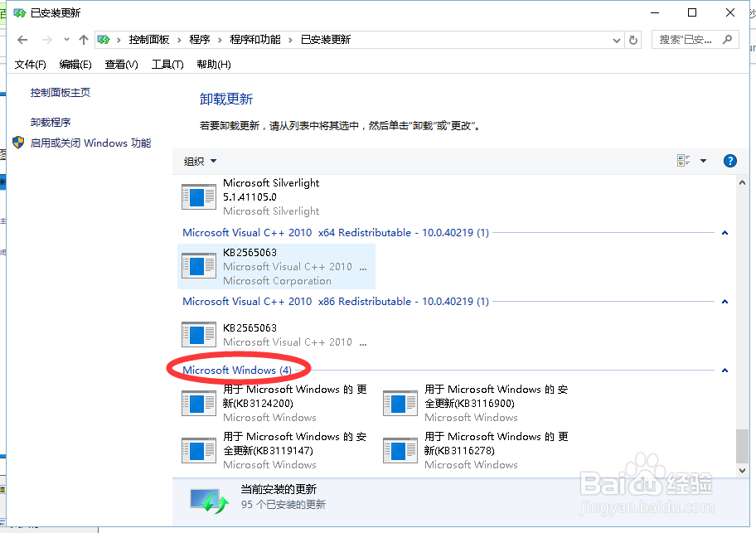Click the icon of update KB3124200
This screenshot has height=533, width=756.
pos(199,404)
